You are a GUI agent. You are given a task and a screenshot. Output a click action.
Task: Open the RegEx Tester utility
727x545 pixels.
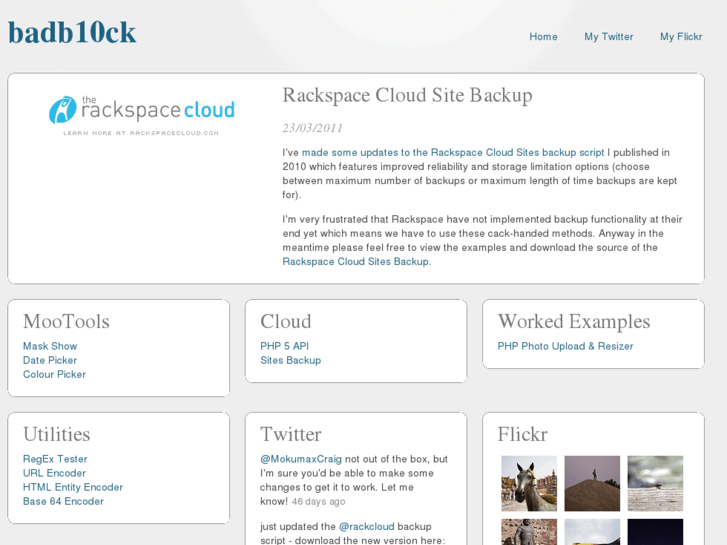coord(55,459)
